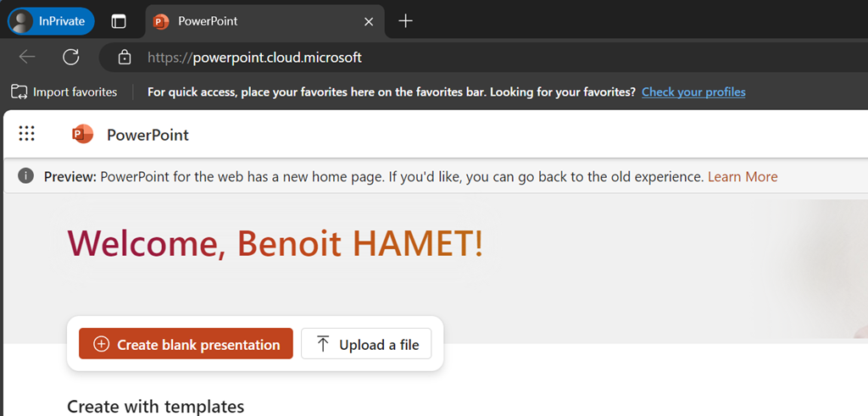
Task: Go back using the browser back arrow
Action: tap(27, 57)
